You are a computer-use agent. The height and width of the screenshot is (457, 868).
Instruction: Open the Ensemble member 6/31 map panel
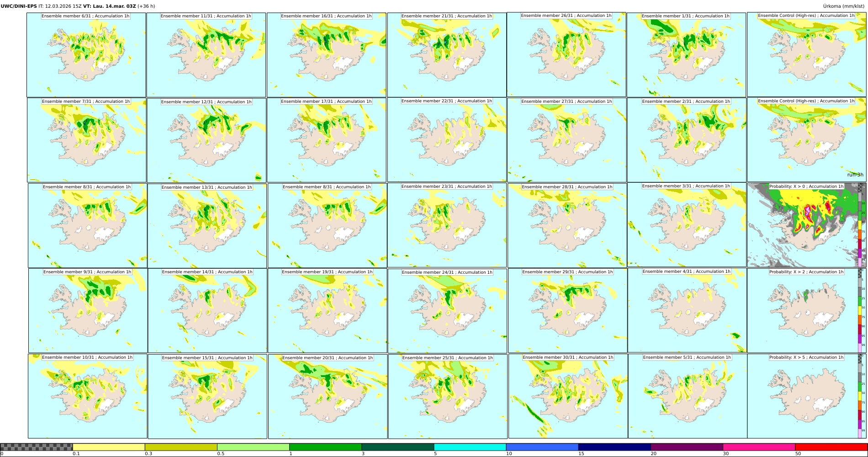click(x=86, y=55)
